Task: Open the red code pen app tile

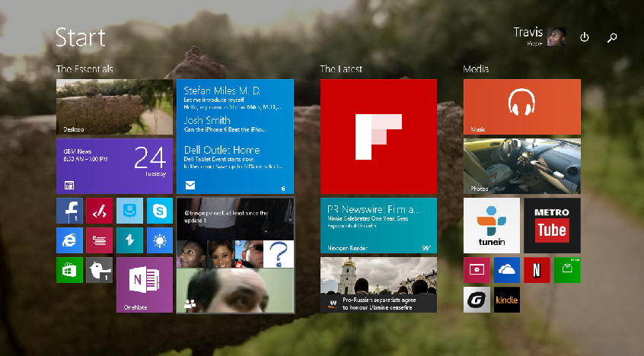Action: point(100,211)
